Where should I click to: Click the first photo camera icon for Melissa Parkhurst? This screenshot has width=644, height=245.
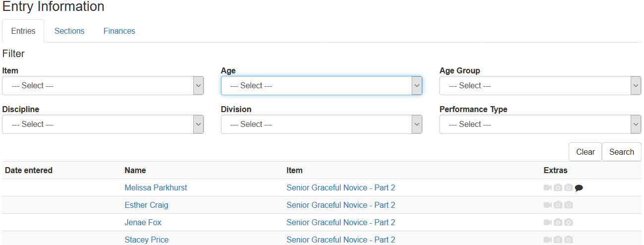click(x=558, y=187)
